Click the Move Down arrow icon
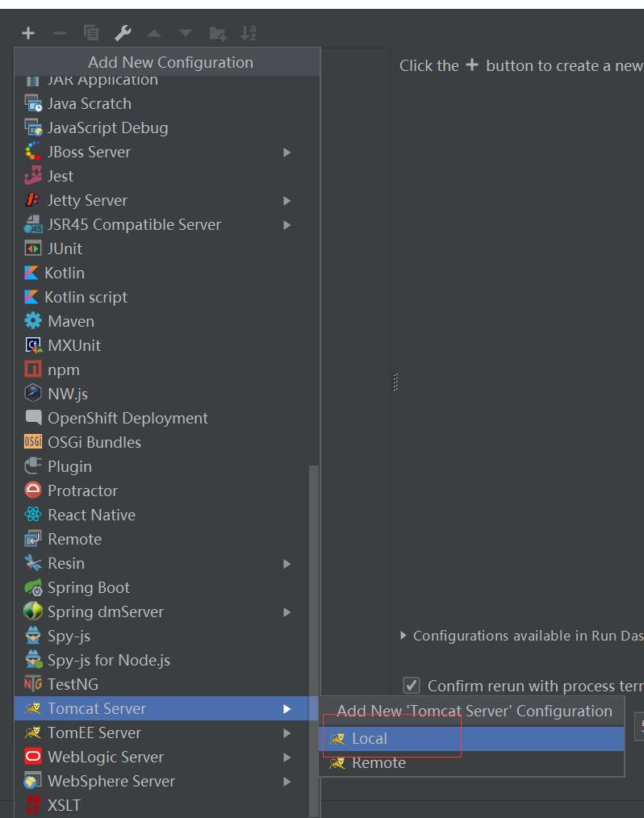 click(186, 33)
